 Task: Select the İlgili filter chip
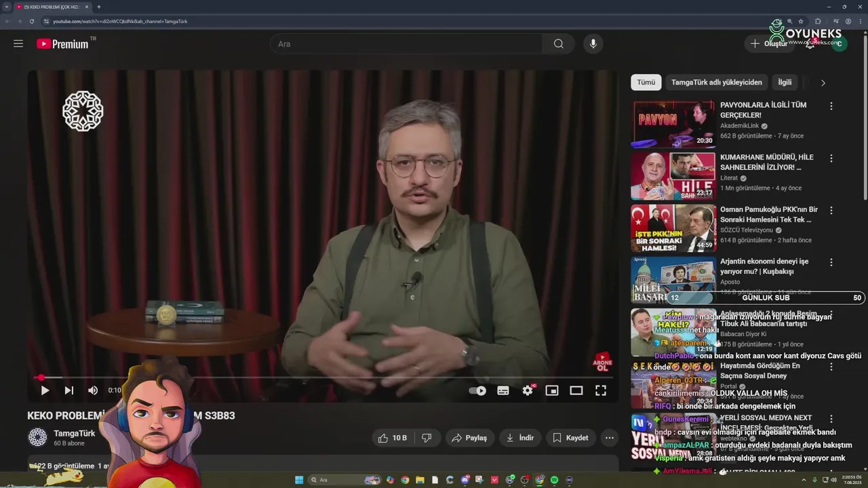[x=785, y=82]
